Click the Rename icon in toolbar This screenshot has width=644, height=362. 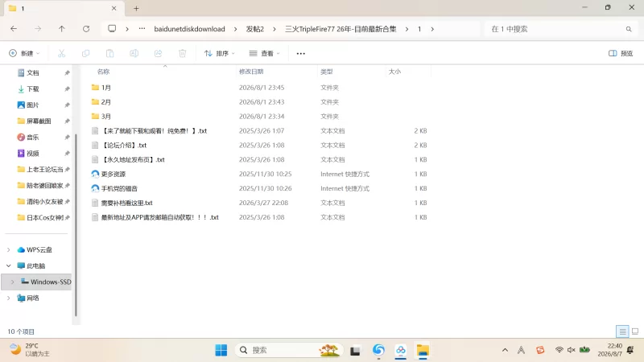[134, 53]
